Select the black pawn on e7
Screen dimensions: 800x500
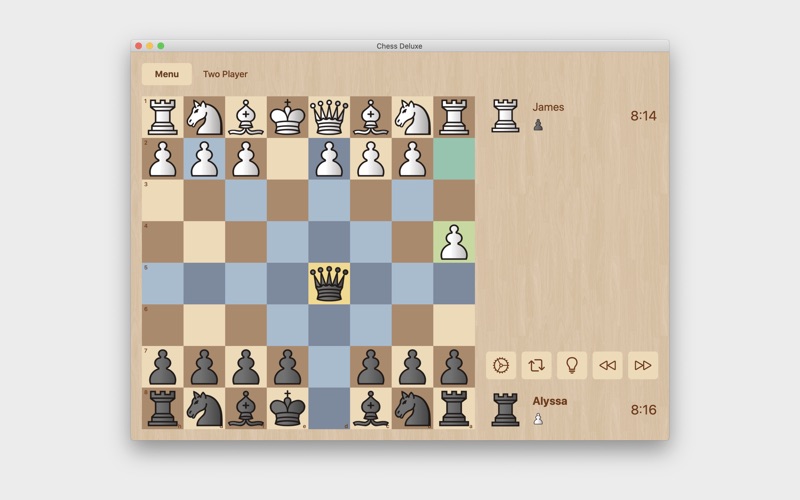click(287, 367)
